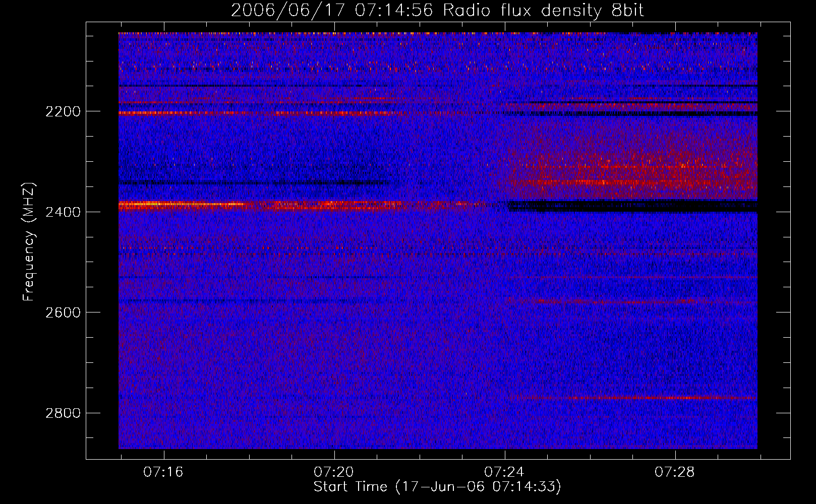
Task: Click the 2600 frequency tick label
Action: 63,312
